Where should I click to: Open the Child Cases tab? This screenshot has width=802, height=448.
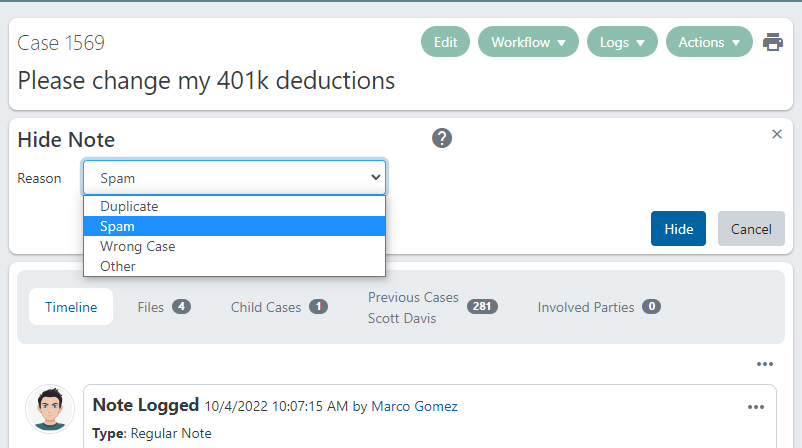(x=279, y=307)
